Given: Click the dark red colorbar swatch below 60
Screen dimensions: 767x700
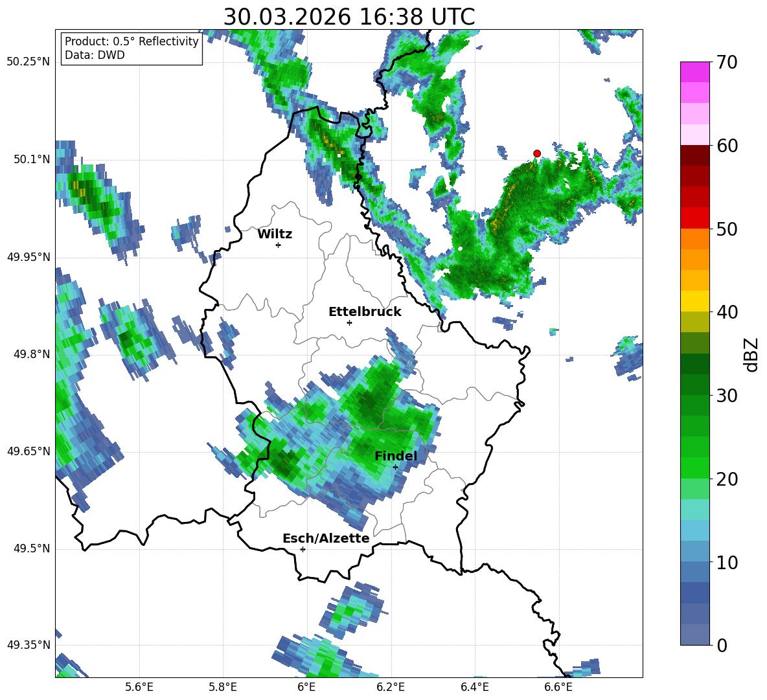Looking at the screenshot, I should pos(694,155).
